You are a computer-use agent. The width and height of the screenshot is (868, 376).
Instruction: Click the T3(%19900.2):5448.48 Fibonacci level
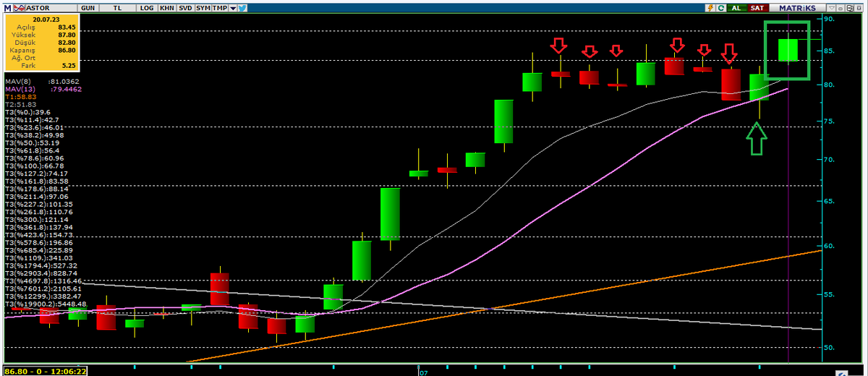point(45,304)
